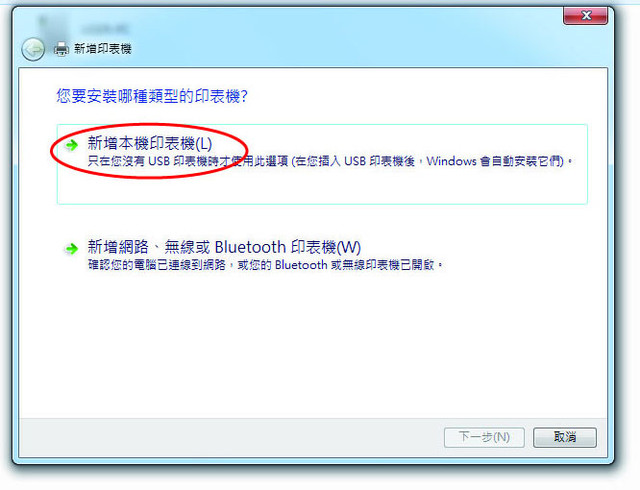Click the printer icon beside 新增印表機
640x490 pixels.
click(x=62, y=49)
